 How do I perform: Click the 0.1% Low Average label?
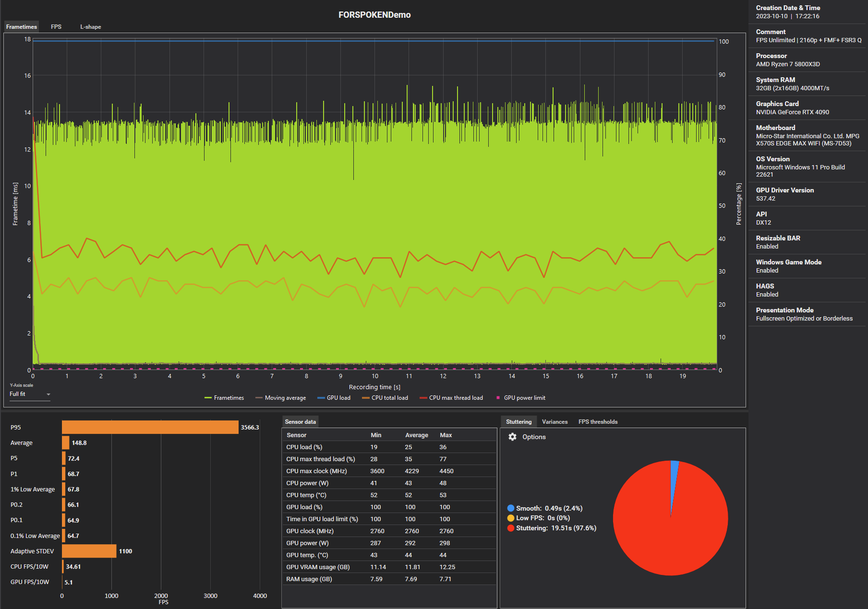[35, 536]
